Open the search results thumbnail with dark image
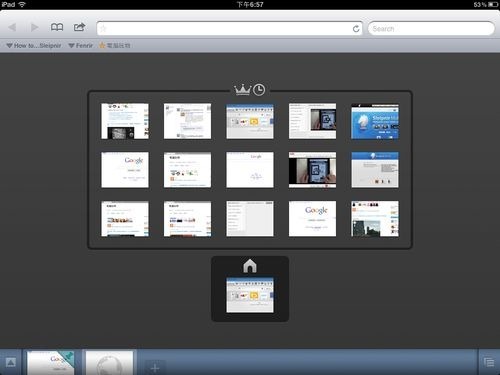500x375 pixels. 125,121
